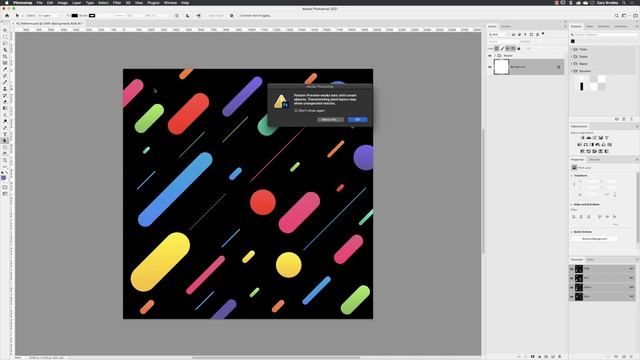Open the path operations icon in options bar
This screenshot has width=640, height=360.
click(x=177, y=16)
